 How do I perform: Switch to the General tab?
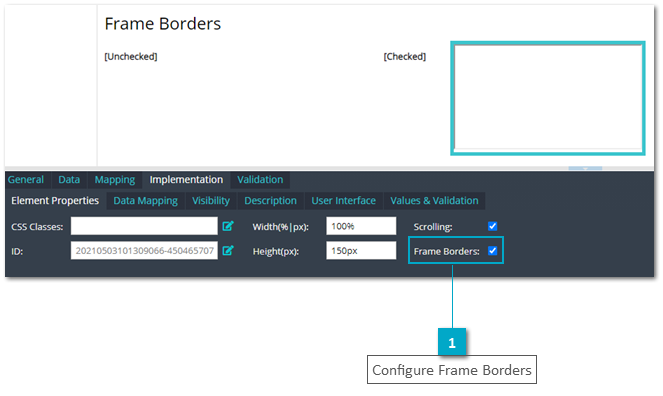pyautogui.click(x=26, y=180)
